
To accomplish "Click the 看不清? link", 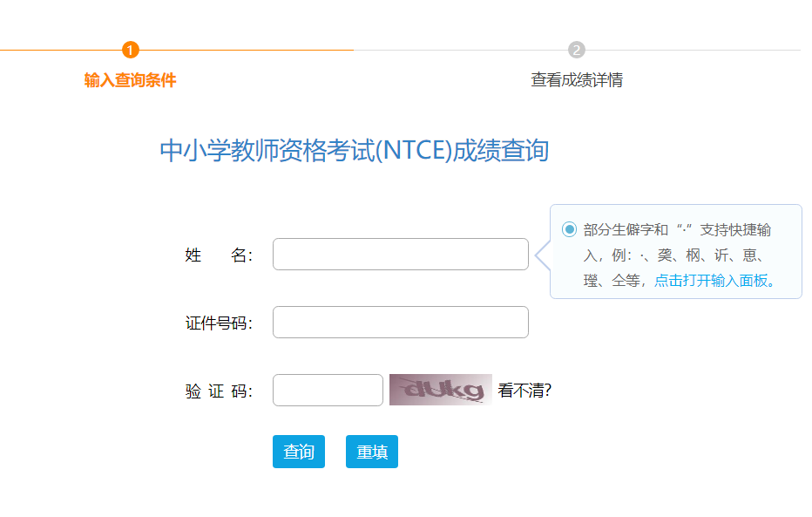I will point(524,391).
